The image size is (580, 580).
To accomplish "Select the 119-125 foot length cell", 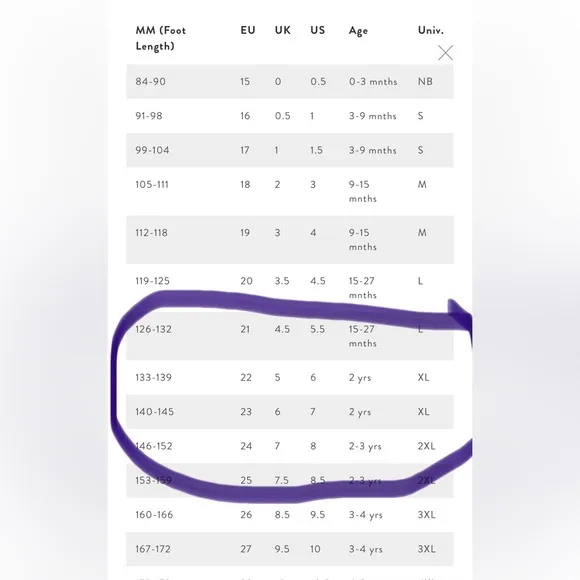I will (152, 281).
